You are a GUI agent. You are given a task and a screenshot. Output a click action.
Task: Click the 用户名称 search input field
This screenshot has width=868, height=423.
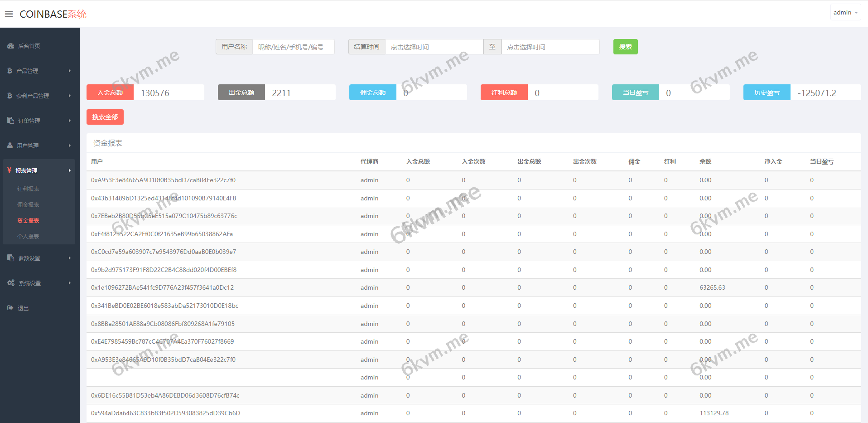point(294,46)
